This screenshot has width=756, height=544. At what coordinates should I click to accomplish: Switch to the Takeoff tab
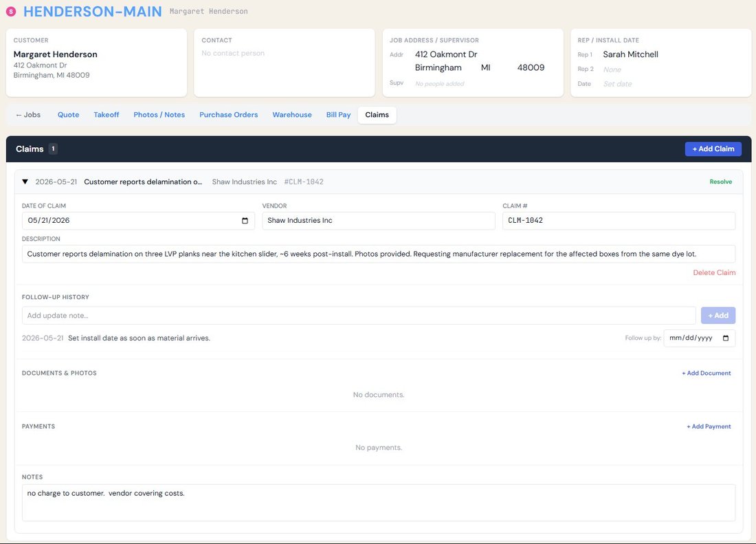pyautogui.click(x=106, y=115)
